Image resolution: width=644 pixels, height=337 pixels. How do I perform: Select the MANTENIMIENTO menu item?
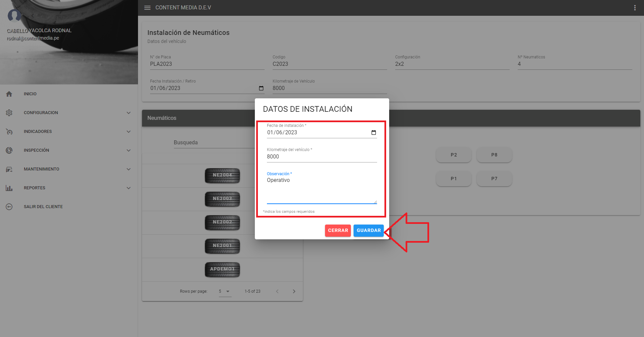tap(41, 169)
